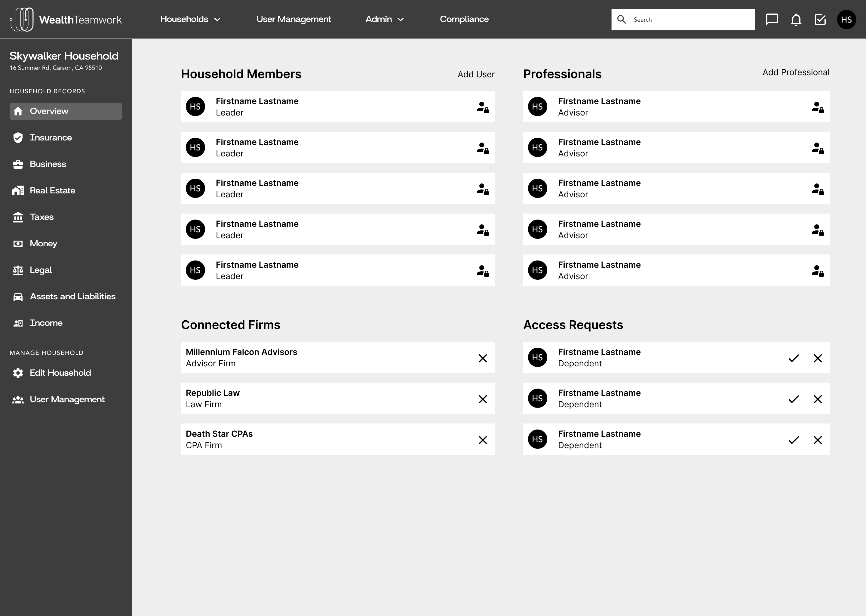Open the Compliance menu item
Screen dimensions: 866x616
click(x=464, y=19)
